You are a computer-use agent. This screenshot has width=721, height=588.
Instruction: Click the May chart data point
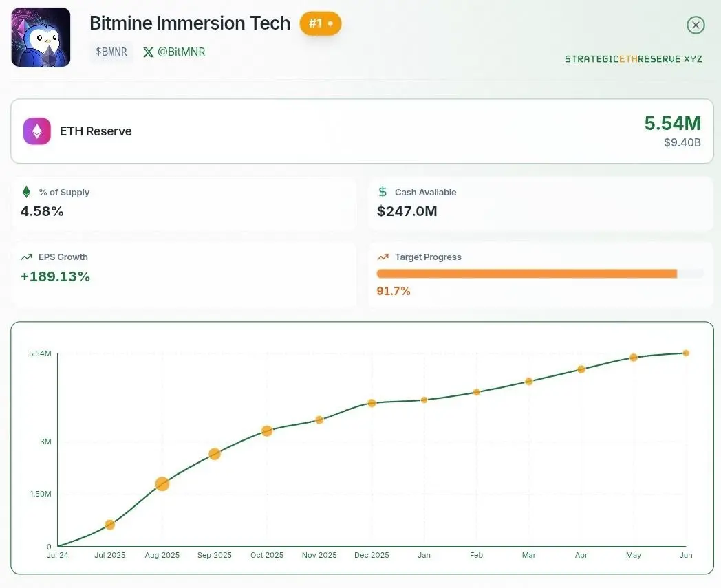pyautogui.click(x=633, y=357)
